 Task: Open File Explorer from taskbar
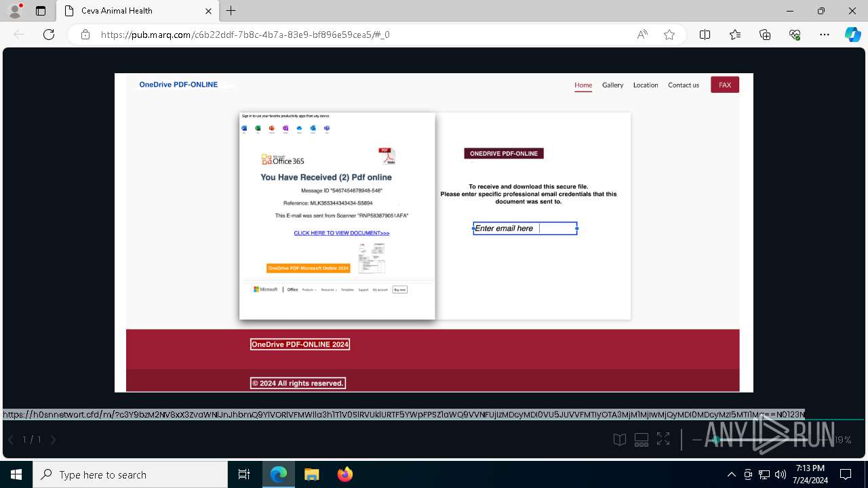312,474
